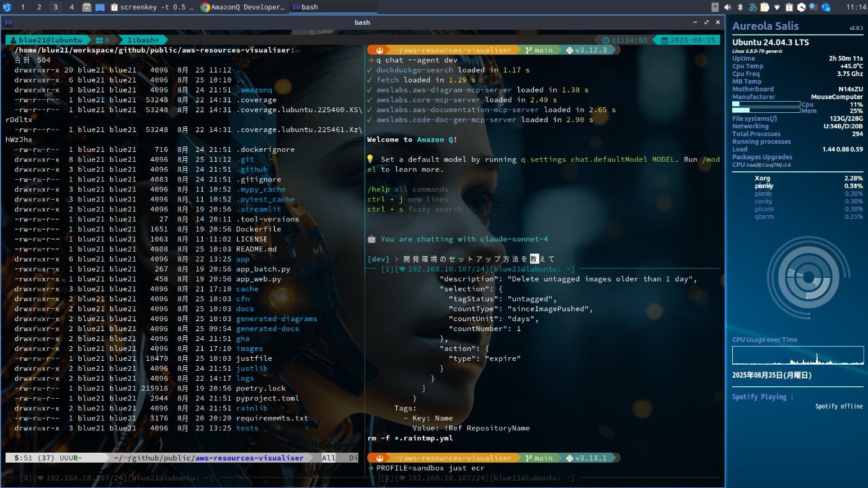Click the justfile entry in listing

coord(254,358)
